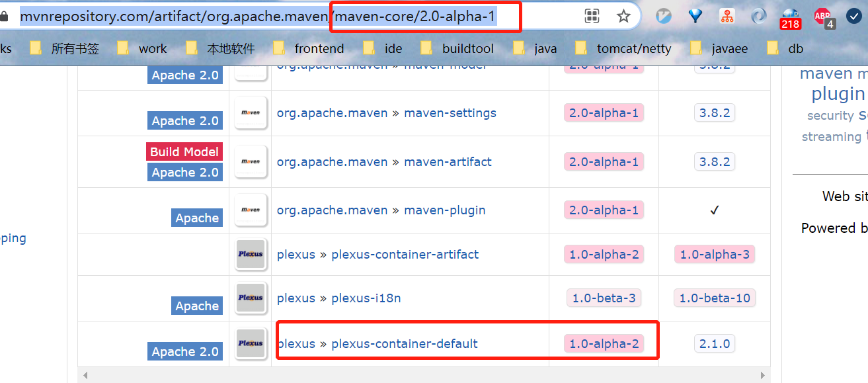Image resolution: width=868 pixels, height=383 pixels.
Task: Open the buildtool bookmarks folder
Action: 457,48
